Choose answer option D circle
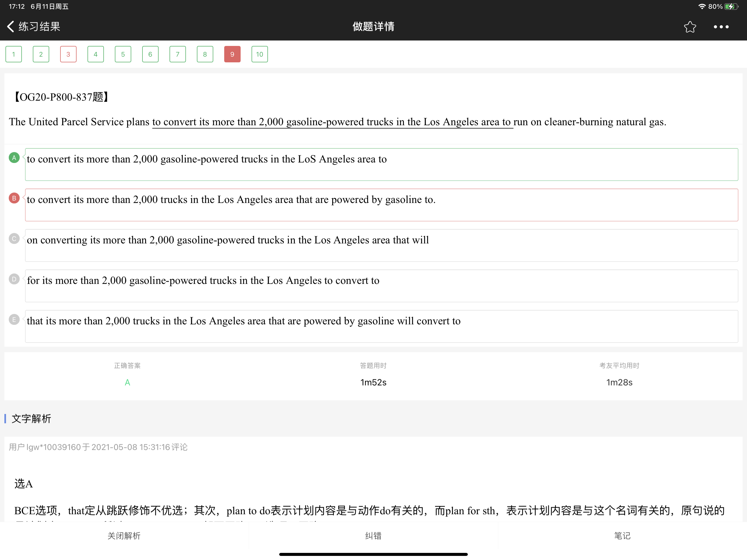Image resolution: width=747 pixels, height=560 pixels. tap(14, 279)
